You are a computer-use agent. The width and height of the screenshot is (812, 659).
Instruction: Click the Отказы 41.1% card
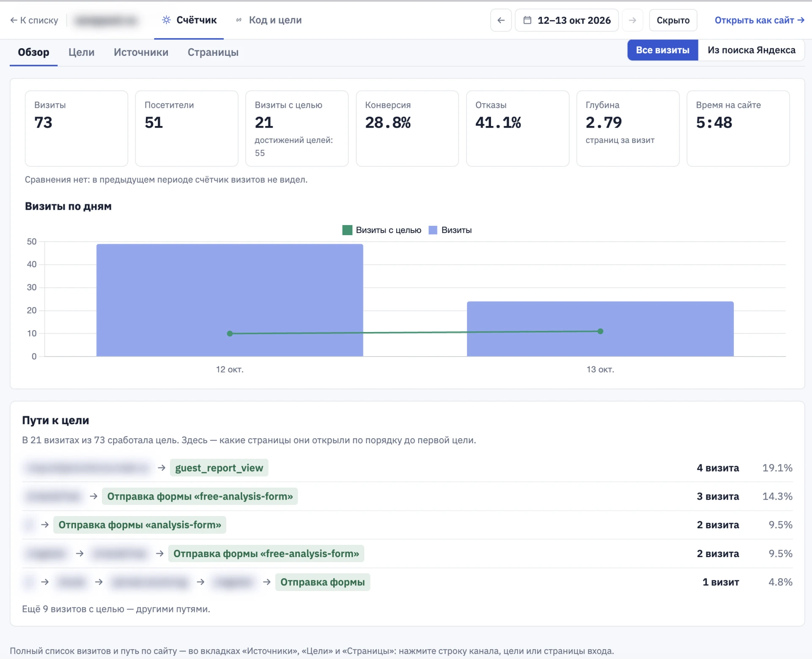pos(518,129)
